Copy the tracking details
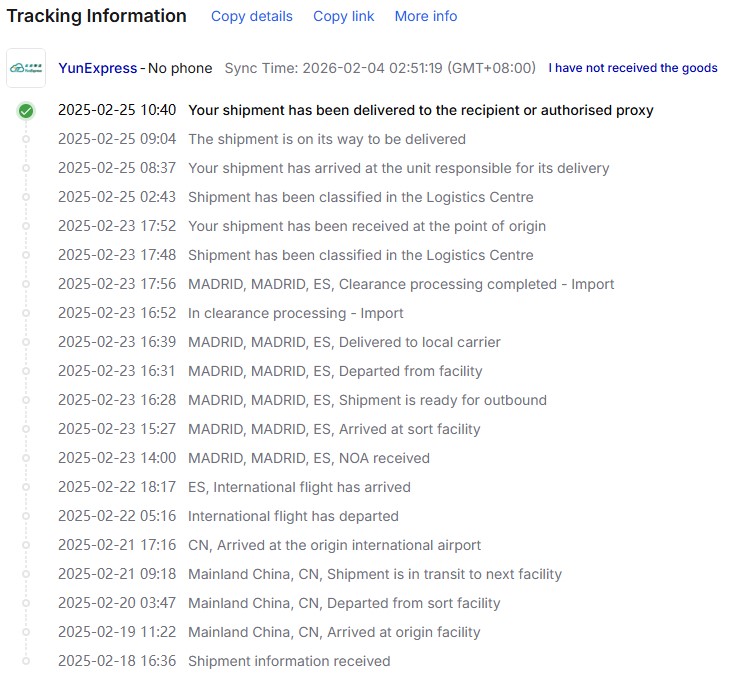Screen dimensions: 749x677 [x=252, y=16]
